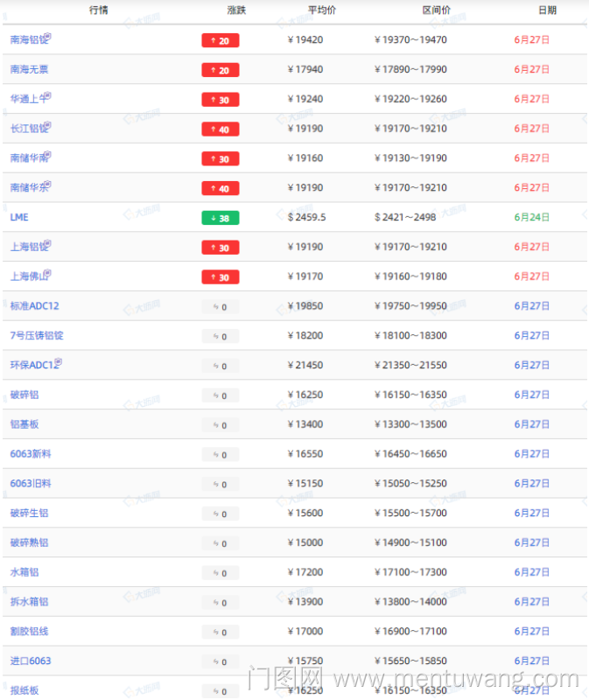Image resolution: width=589 pixels, height=700 pixels.
Task: Click the 6月24日 date in LME row
Action: pos(532,217)
